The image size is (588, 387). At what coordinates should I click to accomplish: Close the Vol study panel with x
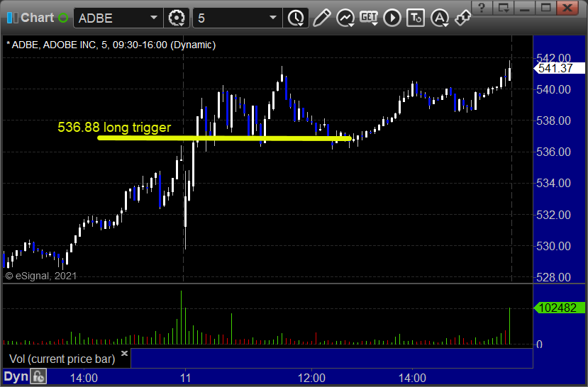pos(125,353)
